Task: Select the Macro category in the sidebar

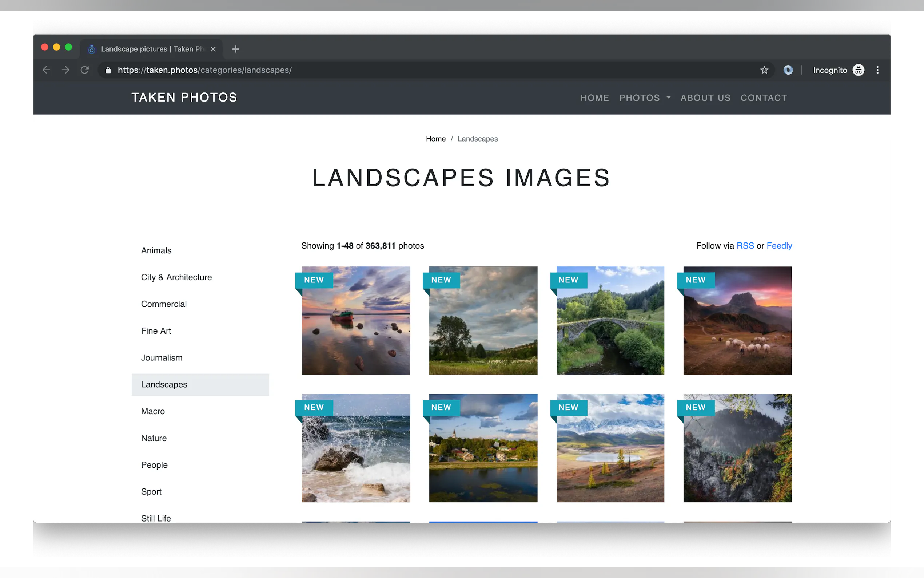Action: point(153,411)
